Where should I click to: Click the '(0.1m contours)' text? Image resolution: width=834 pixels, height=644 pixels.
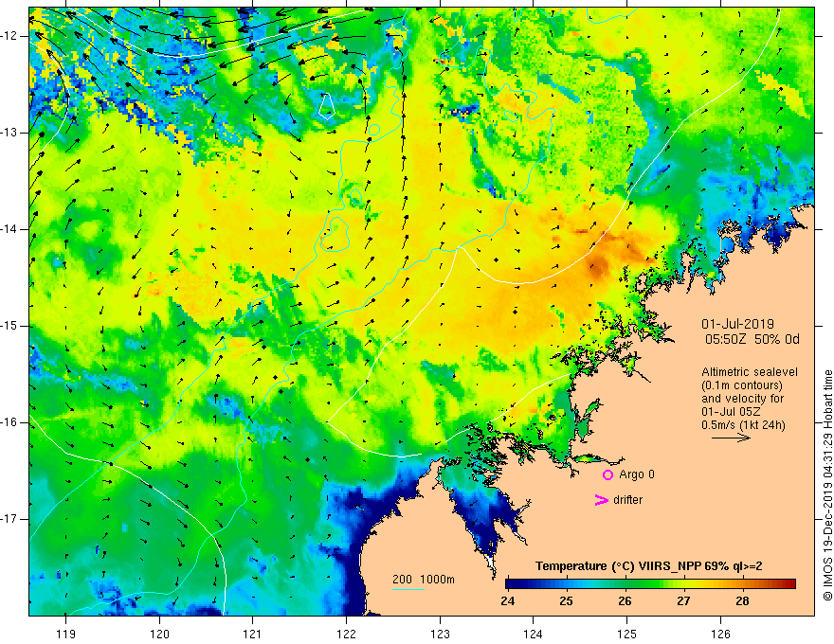(742, 385)
